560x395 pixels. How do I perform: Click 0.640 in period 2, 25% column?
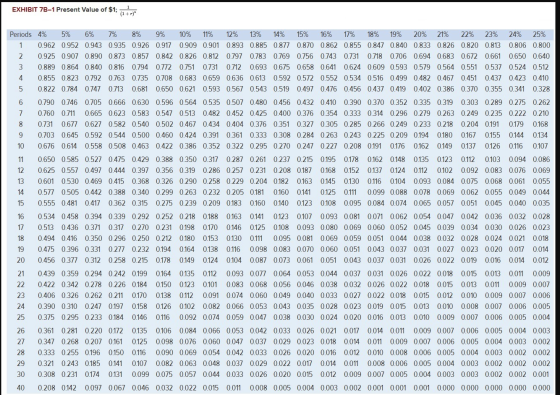pos(541,56)
